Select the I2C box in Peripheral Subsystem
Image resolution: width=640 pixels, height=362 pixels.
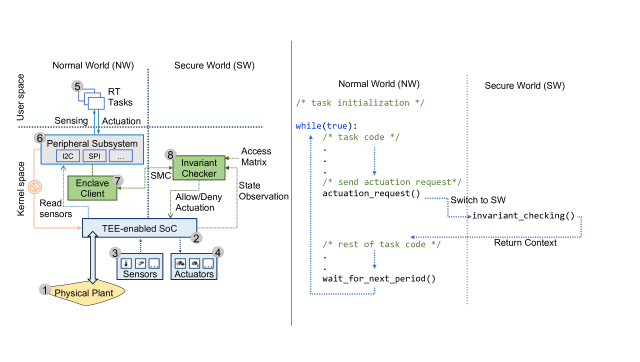(x=68, y=156)
